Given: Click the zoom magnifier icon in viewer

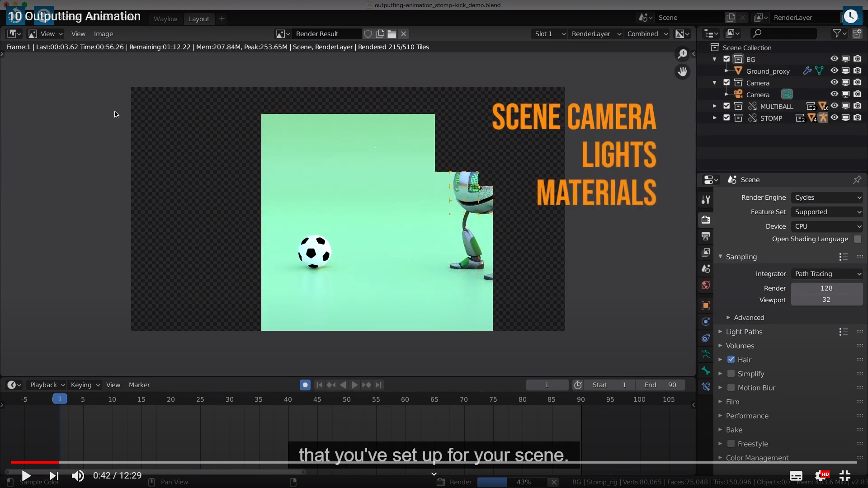Looking at the screenshot, I should [682, 54].
